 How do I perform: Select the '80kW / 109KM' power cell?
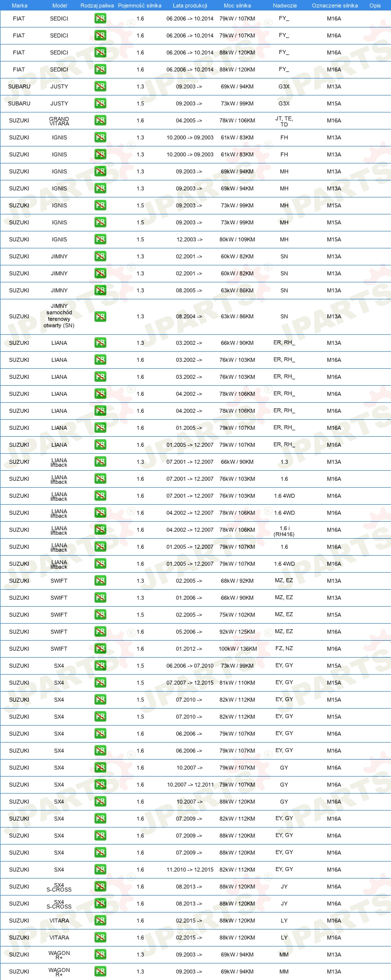point(237,239)
